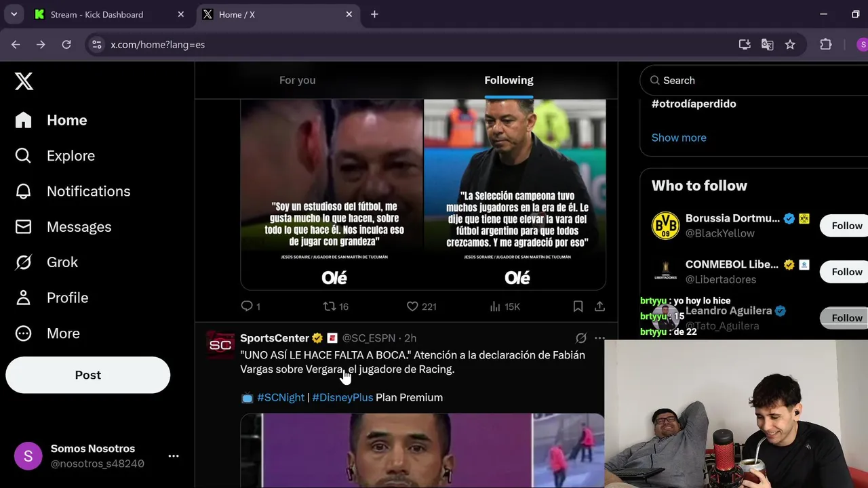Open the Borussia Dortmund BVB avatar
Image resolution: width=868 pixels, height=488 pixels.
click(x=665, y=226)
